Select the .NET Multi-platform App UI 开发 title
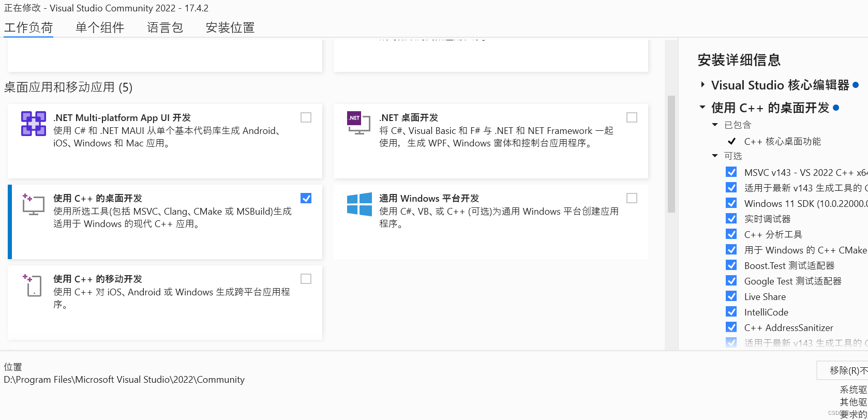 click(x=122, y=117)
